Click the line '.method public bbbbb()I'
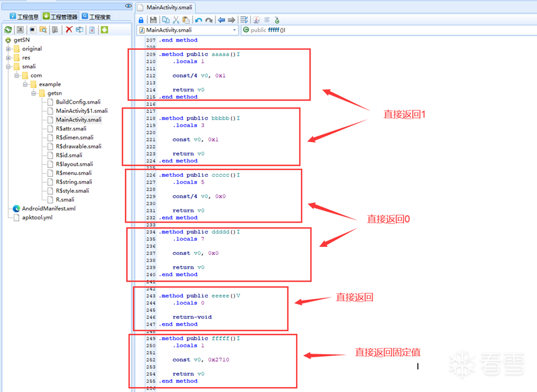The image size is (537, 392). (x=199, y=118)
